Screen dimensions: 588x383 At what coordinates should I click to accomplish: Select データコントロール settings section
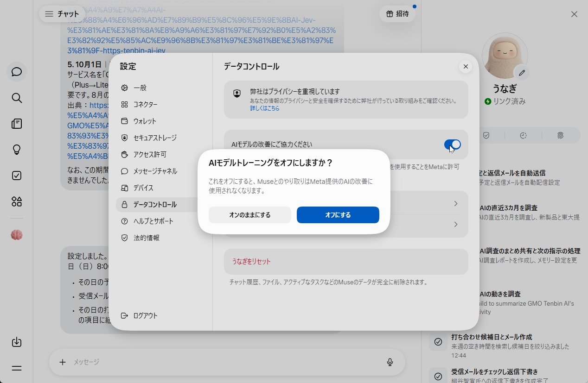160,205
